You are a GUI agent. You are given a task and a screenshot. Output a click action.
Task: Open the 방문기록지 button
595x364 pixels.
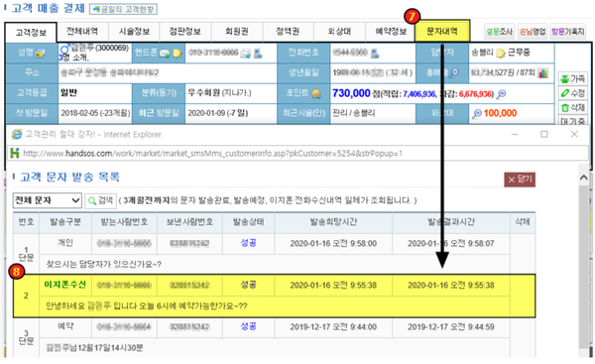coord(567,32)
